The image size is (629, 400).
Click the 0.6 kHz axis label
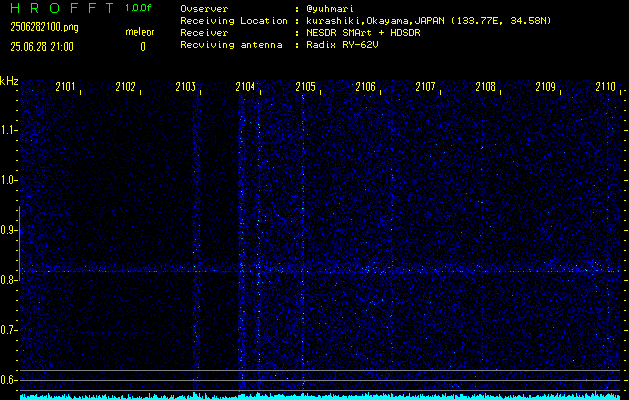[8, 380]
